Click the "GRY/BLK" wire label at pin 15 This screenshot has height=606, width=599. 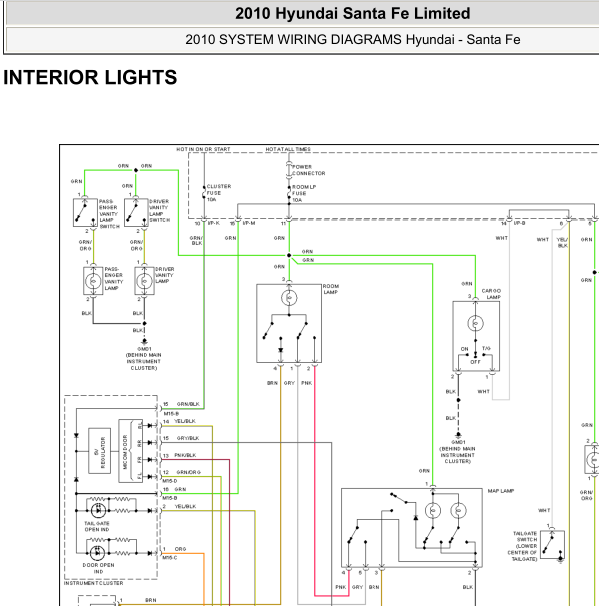click(x=188, y=438)
